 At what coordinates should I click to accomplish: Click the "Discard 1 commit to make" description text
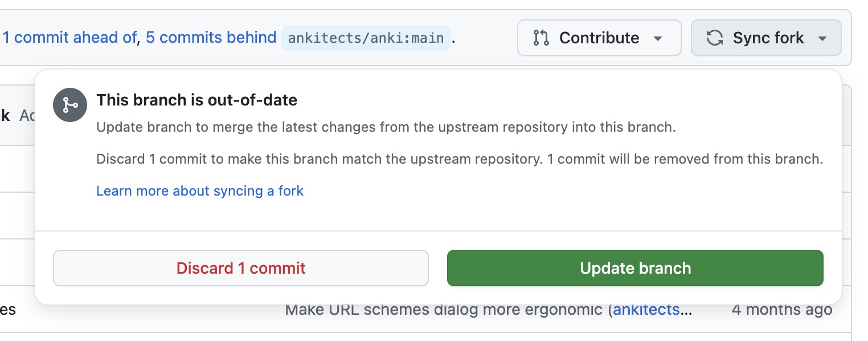click(x=459, y=159)
